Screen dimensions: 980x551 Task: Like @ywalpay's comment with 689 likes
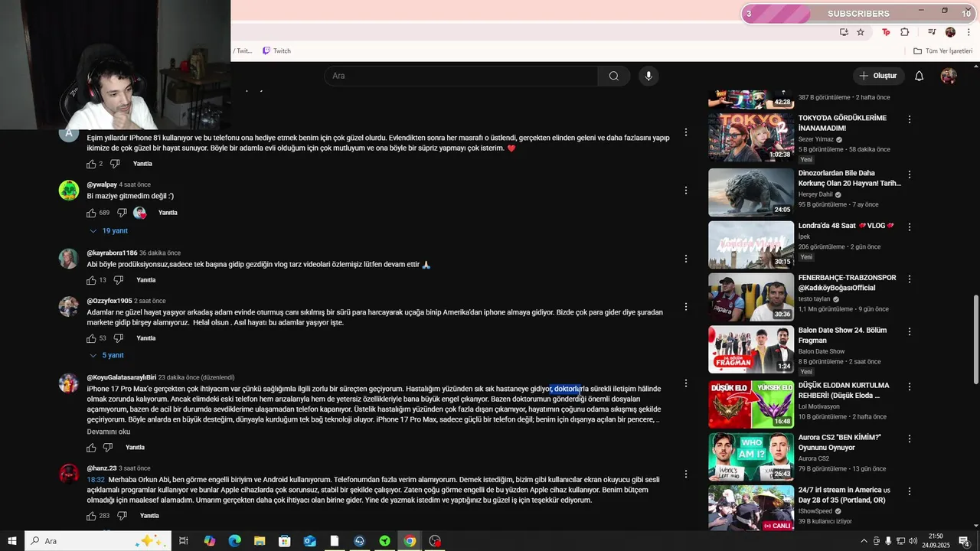coord(92,213)
